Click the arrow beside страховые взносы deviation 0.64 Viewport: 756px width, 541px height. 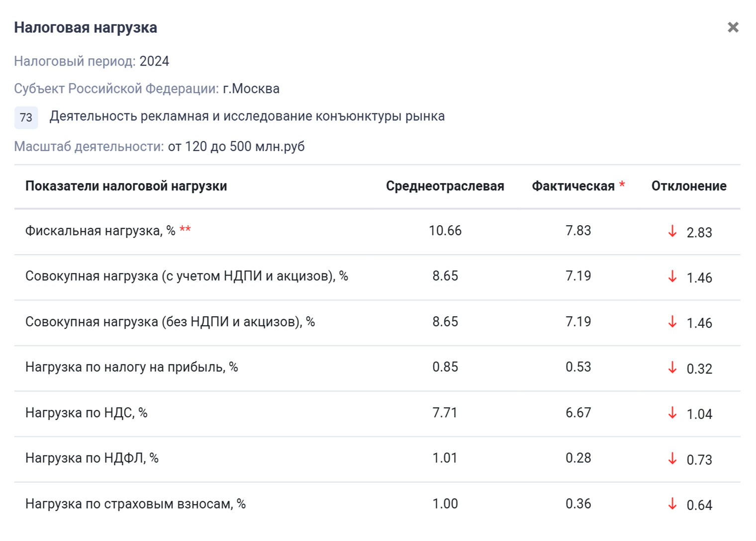tap(672, 504)
